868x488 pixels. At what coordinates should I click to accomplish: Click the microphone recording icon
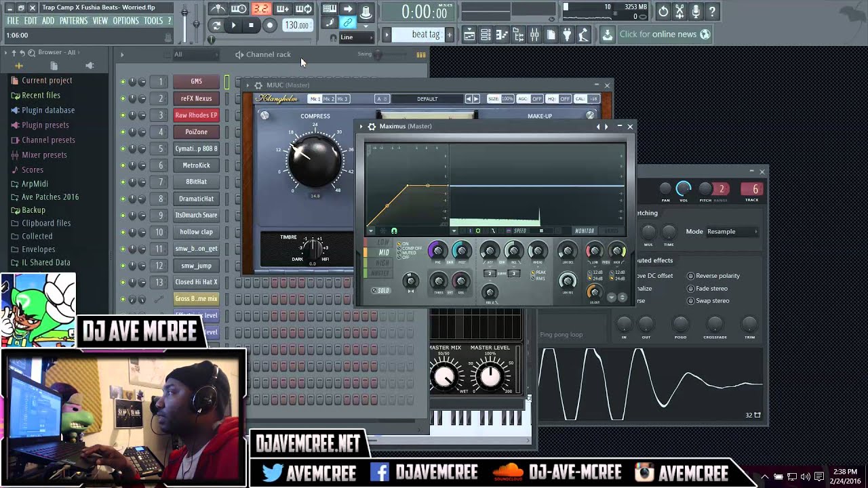[x=696, y=12]
